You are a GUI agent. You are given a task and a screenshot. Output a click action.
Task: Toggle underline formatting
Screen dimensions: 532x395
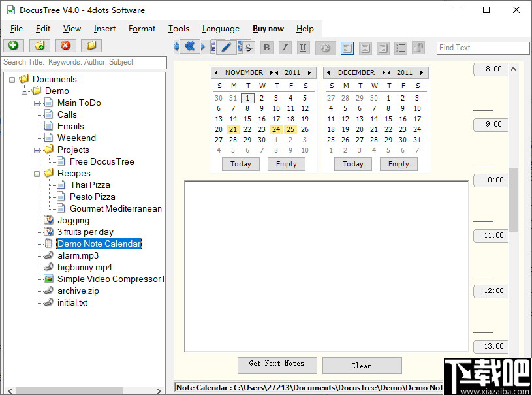(304, 48)
